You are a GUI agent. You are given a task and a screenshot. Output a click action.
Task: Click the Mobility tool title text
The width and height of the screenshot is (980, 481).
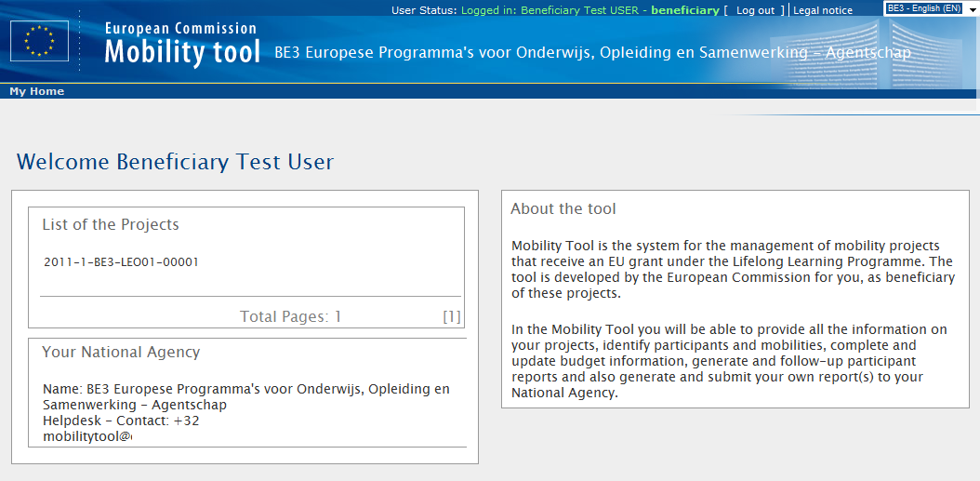pos(182,52)
